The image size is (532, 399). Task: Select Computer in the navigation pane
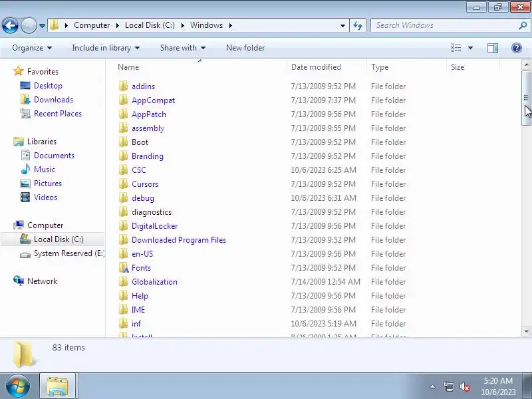[x=45, y=225]
